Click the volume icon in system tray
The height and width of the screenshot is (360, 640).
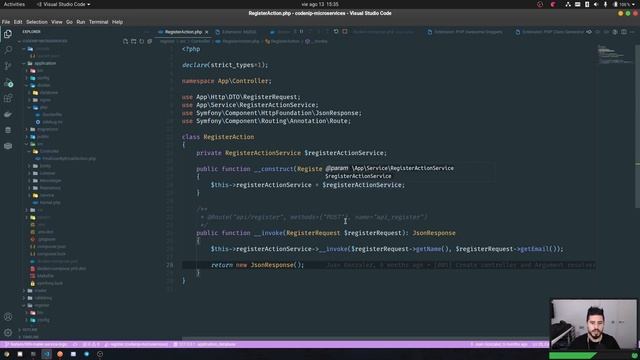596,4
